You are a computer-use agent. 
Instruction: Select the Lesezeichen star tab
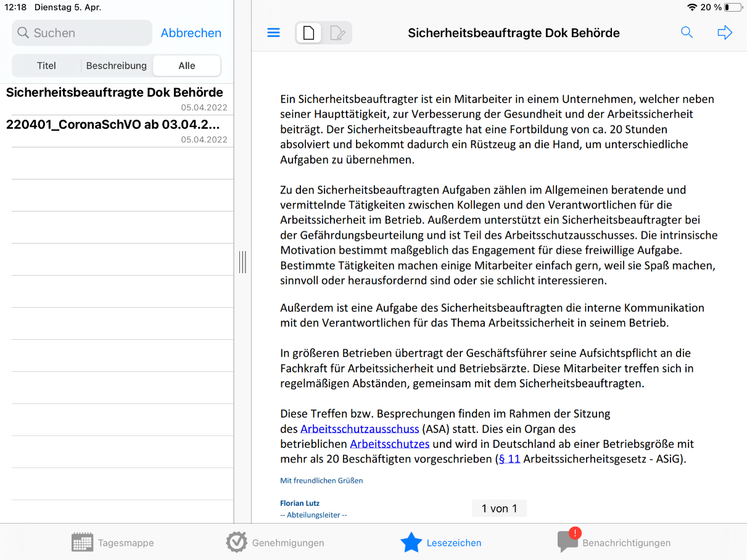(x=441, y=543)
